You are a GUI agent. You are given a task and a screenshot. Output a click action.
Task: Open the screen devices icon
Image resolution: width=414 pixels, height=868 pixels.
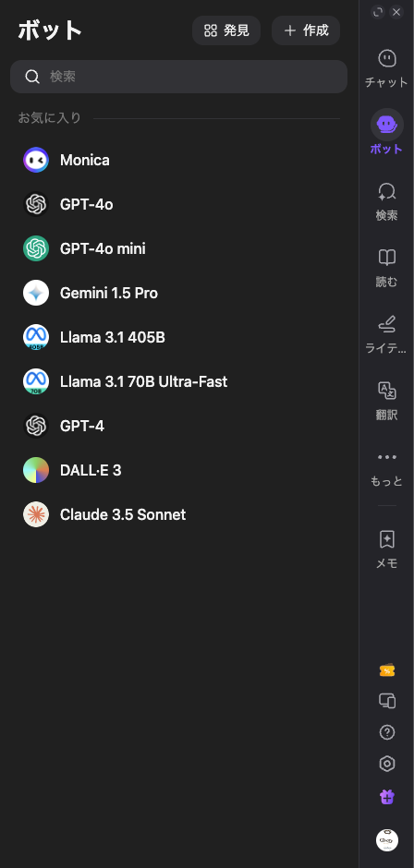click(387, 701)
